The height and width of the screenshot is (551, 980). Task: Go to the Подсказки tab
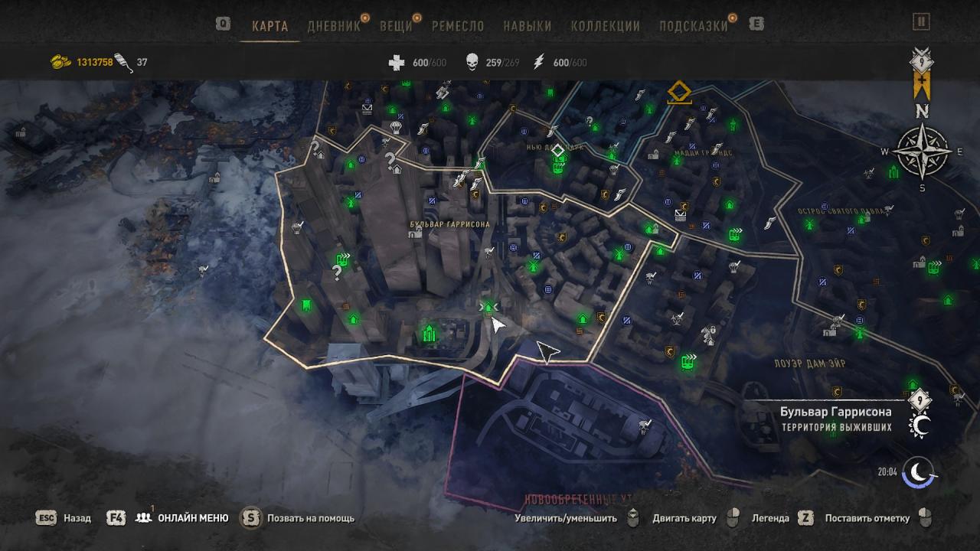[x=694, y=25]
